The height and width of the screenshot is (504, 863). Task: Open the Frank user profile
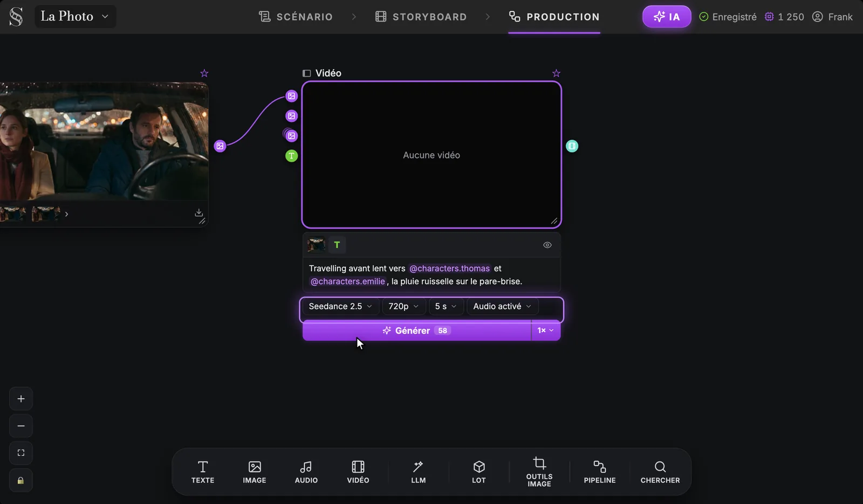point(832,17)
